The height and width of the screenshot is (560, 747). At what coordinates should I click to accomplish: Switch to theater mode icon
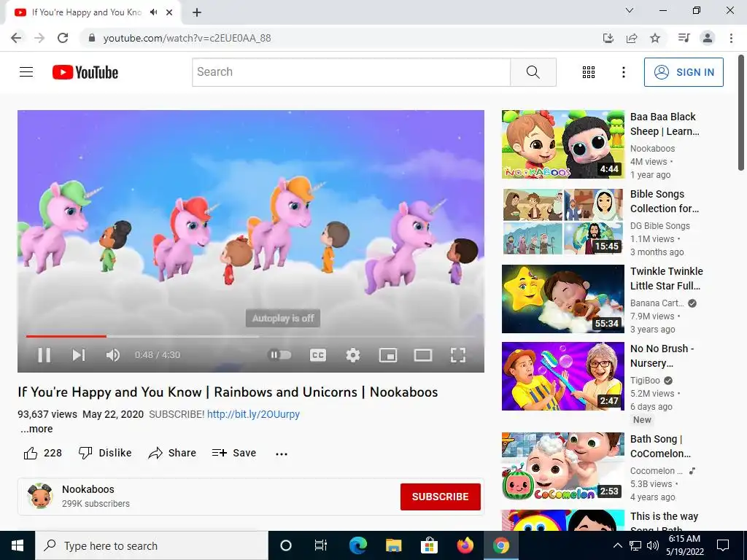point(423,355)
